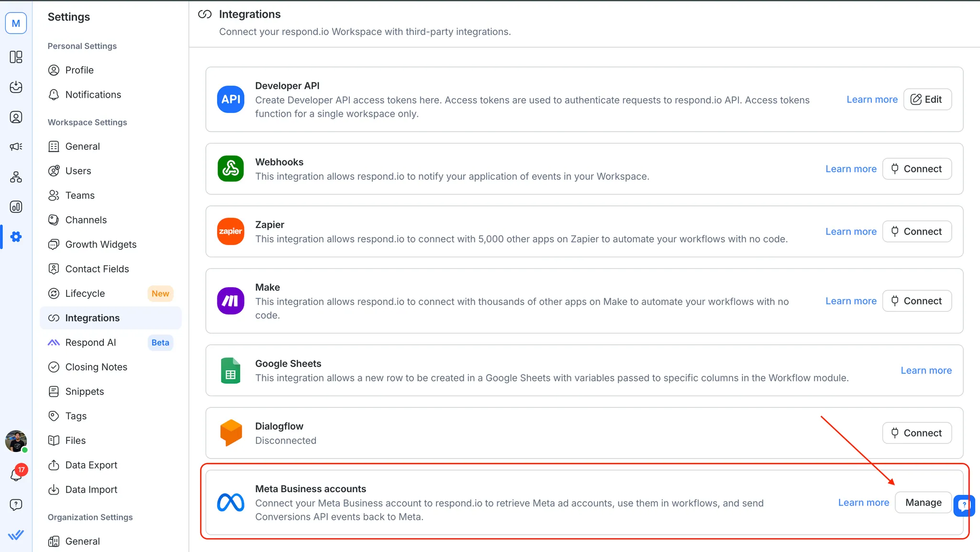This screenshot has width=980, height=552.
Task: Connect the Dialogflow integration
Action: click(x=916, y=433)
